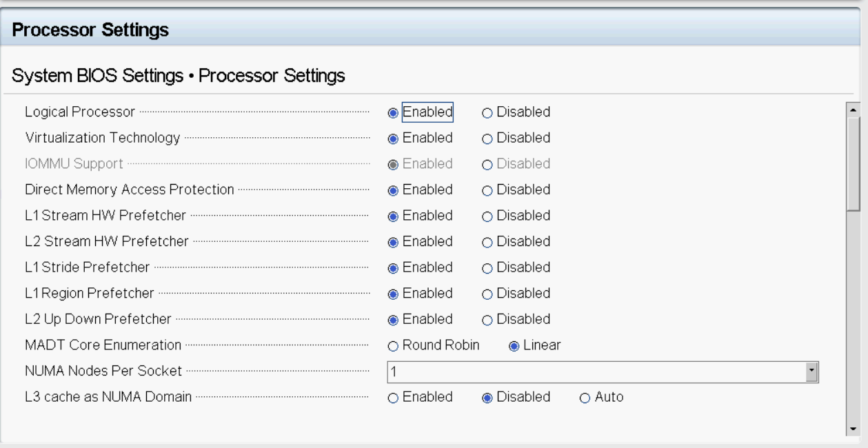
Task: Disable the Logical Processor option
Action: click(487, 112)
